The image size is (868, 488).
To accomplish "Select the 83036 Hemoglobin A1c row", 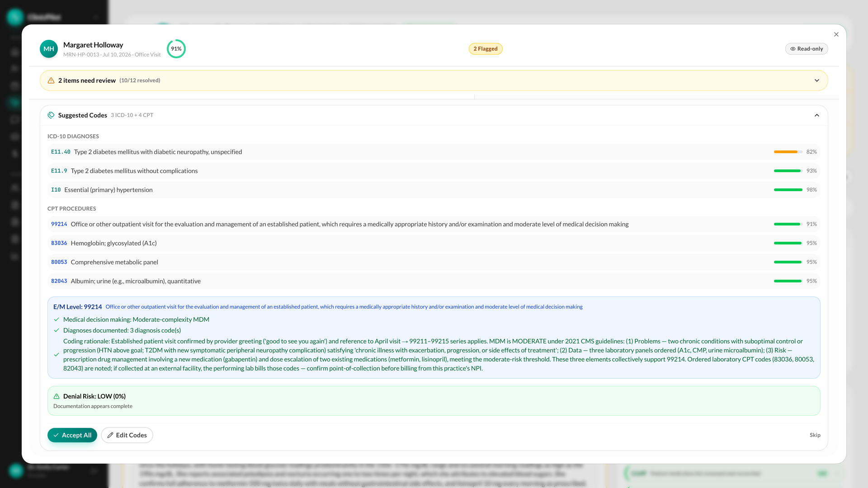I will tap(434, 243).
